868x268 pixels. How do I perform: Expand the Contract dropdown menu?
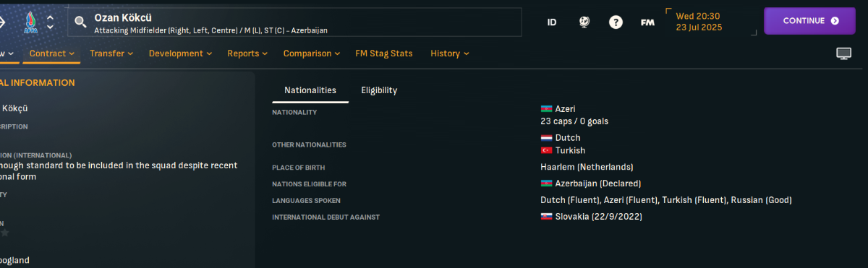click(52, 53)
